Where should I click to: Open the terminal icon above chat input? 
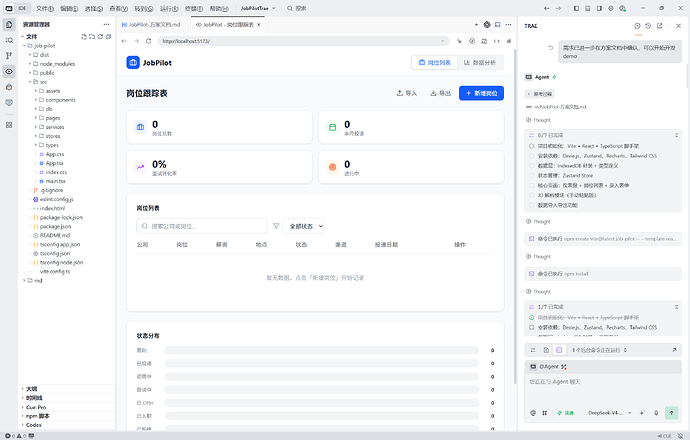pyautogui.click(x=559, y=350)
